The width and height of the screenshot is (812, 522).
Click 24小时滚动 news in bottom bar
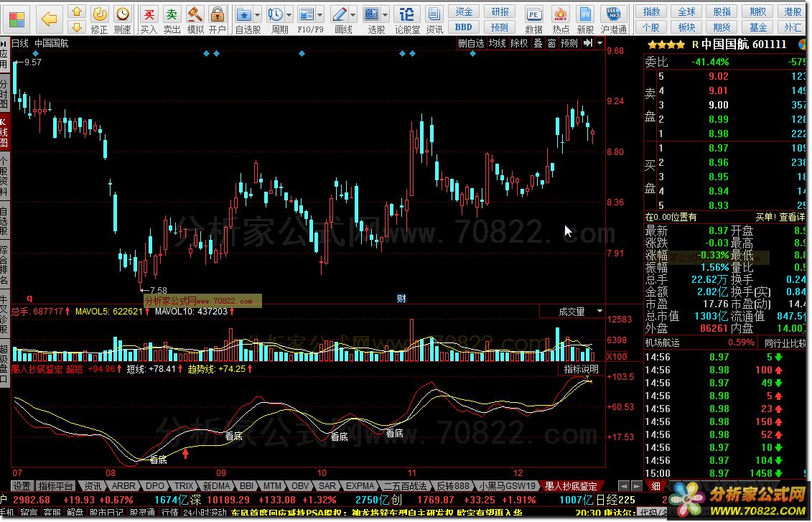pyautogui.click(x=205, y=512)
